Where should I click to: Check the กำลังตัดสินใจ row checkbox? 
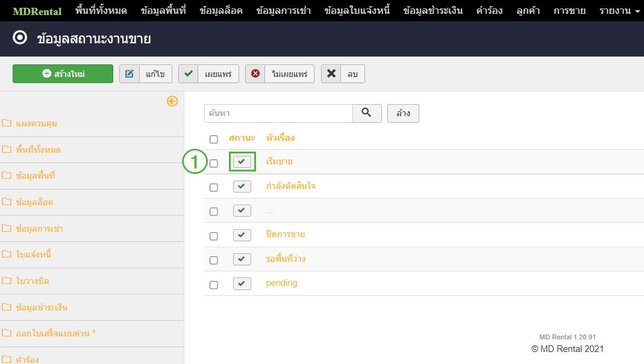tap(214, 188)
